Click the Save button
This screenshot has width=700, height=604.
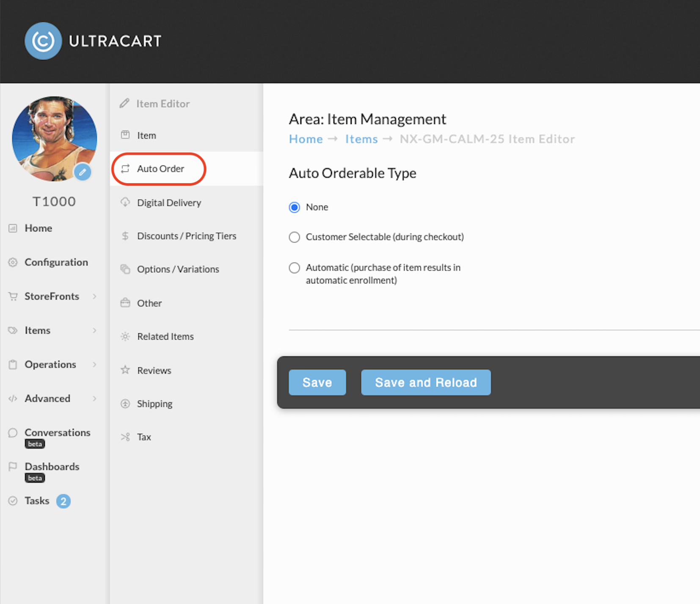point(317,382)
